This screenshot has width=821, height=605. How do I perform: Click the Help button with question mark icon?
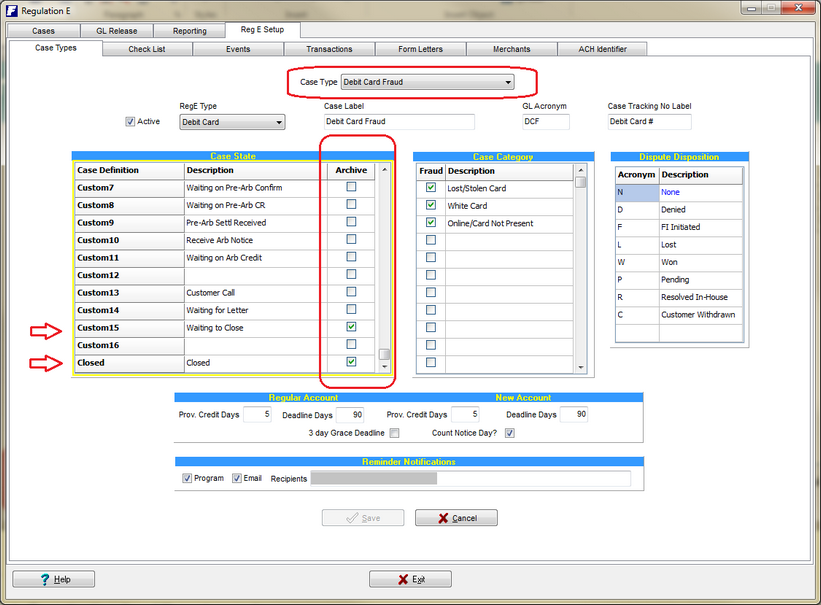click(54, 579)
